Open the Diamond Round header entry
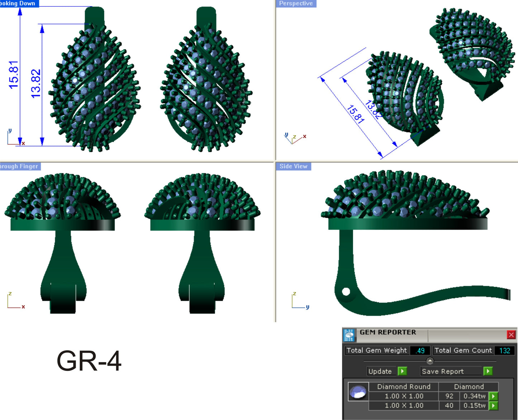Image resolution: width=518 pixels, height=420 pixels. pos(404,387)
